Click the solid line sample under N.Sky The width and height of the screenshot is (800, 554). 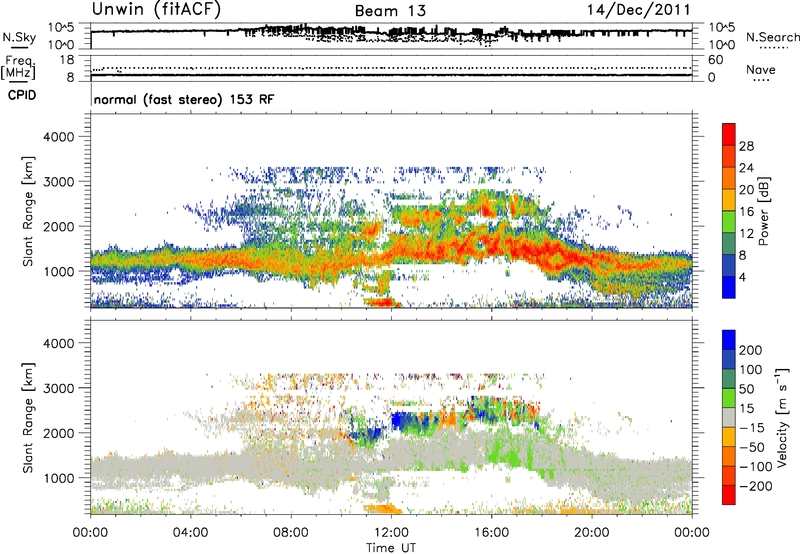[x=19, y=48]
